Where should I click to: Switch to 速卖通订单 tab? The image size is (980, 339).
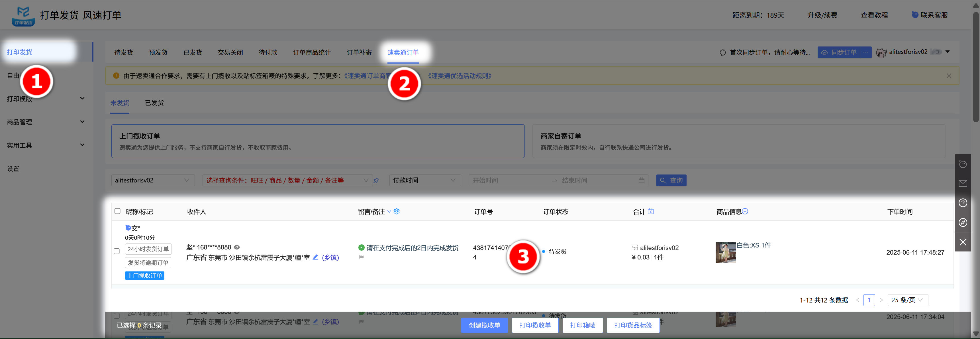(x=403, y=52)
